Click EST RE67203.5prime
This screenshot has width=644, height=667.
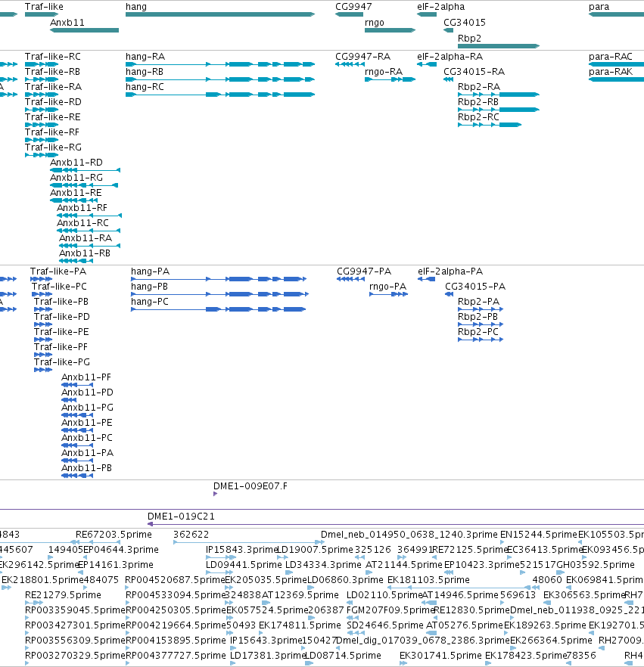click(x=114, y=535)
